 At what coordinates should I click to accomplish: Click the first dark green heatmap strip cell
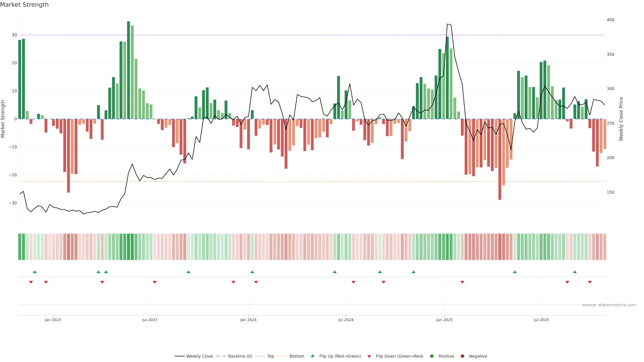click(20, 247)
